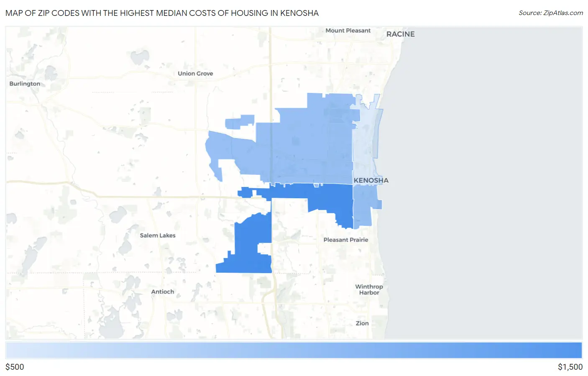Select the small detached blue zip patch south of Union Grove

(239, 122)
